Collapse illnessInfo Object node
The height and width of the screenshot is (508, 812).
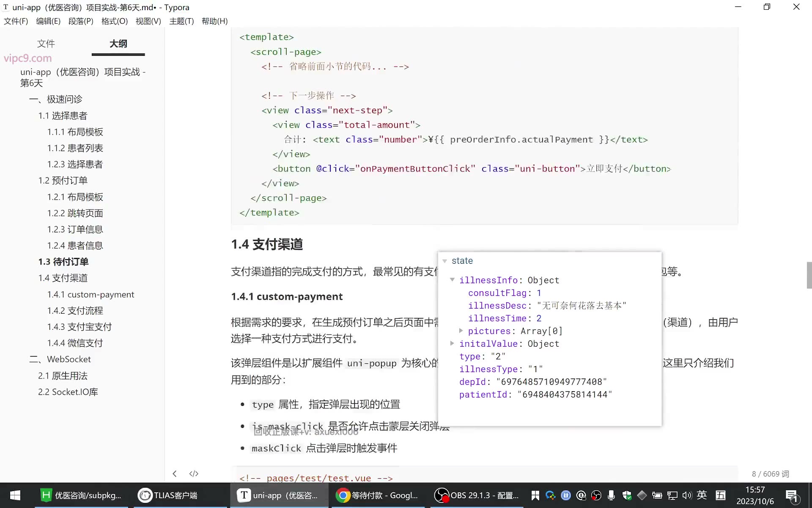453,280
